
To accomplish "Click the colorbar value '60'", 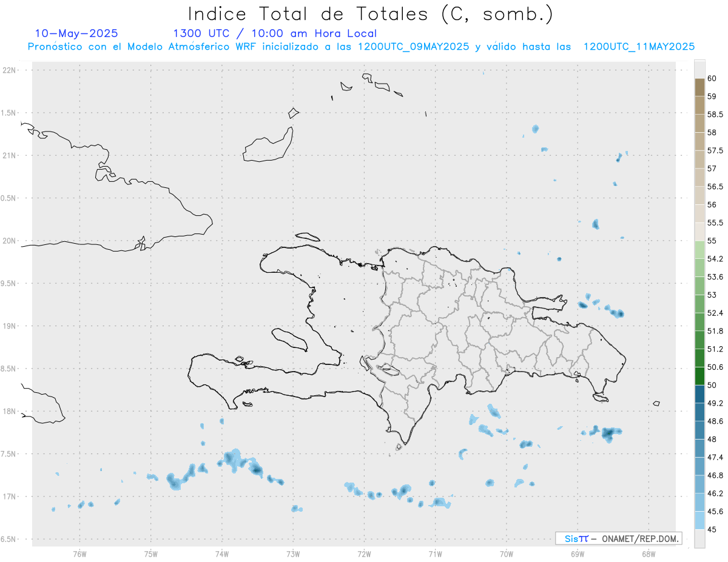I will tap(712, 79).
